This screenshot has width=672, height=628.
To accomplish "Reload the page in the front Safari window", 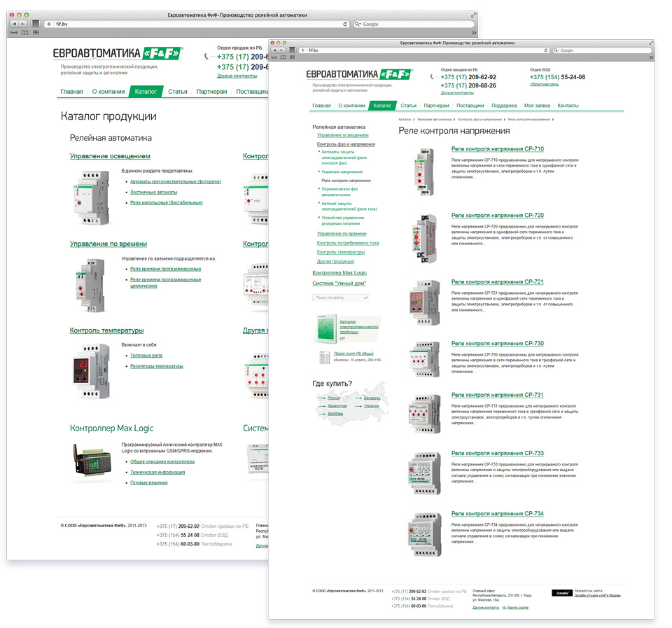I will coord(545,50).
